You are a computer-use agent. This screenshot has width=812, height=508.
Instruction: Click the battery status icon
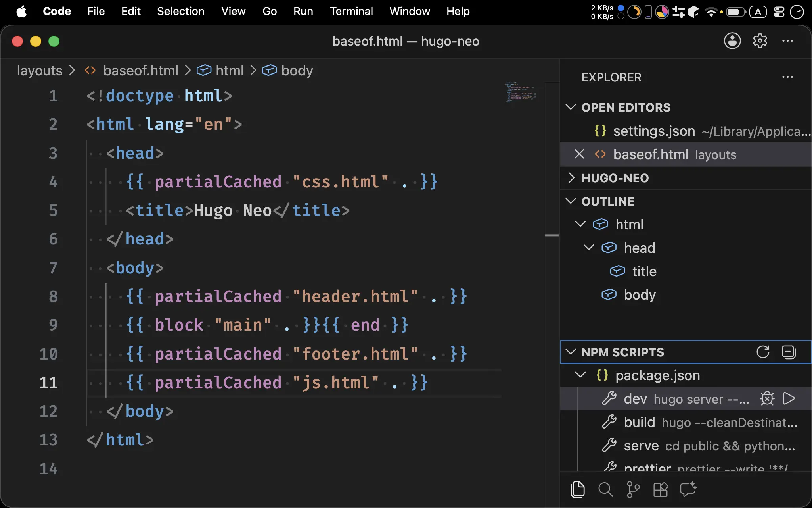click(x=736, y=12)
